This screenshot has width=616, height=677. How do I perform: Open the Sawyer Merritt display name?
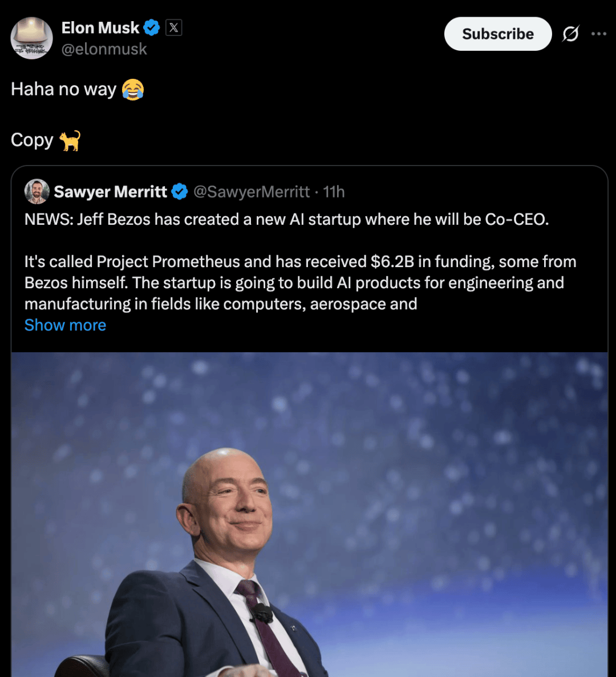pyautogui.click(x=110, y=192)
